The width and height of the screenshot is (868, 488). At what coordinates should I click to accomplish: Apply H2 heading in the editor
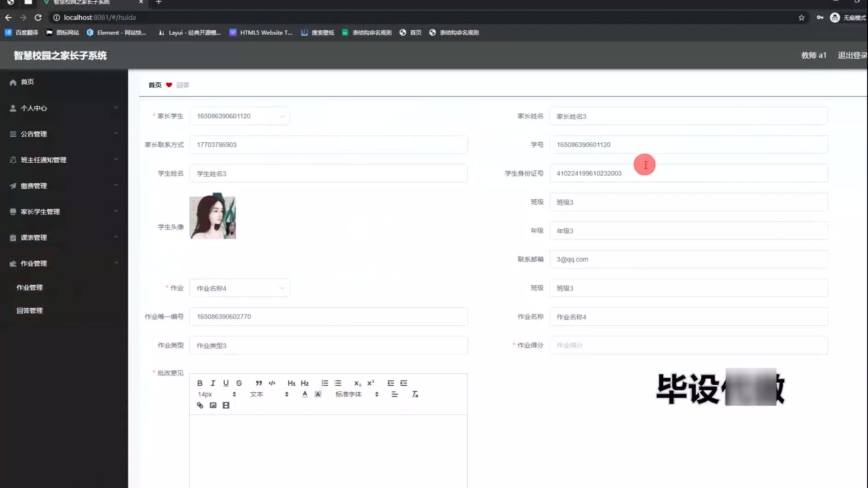pos(305,383)
